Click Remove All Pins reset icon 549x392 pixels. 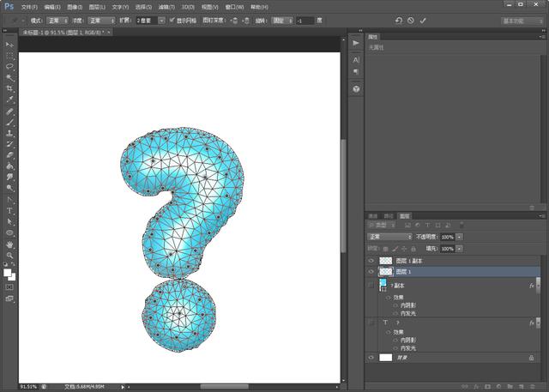(399, 21)
